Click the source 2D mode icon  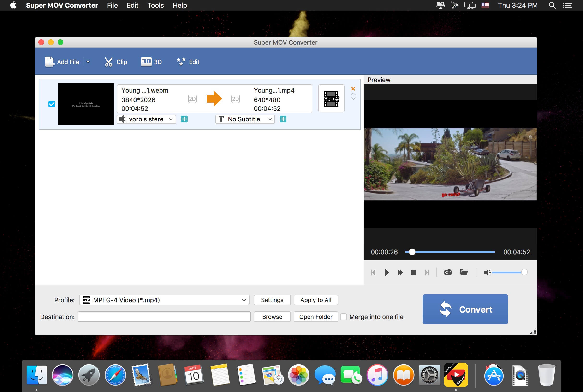192,99
